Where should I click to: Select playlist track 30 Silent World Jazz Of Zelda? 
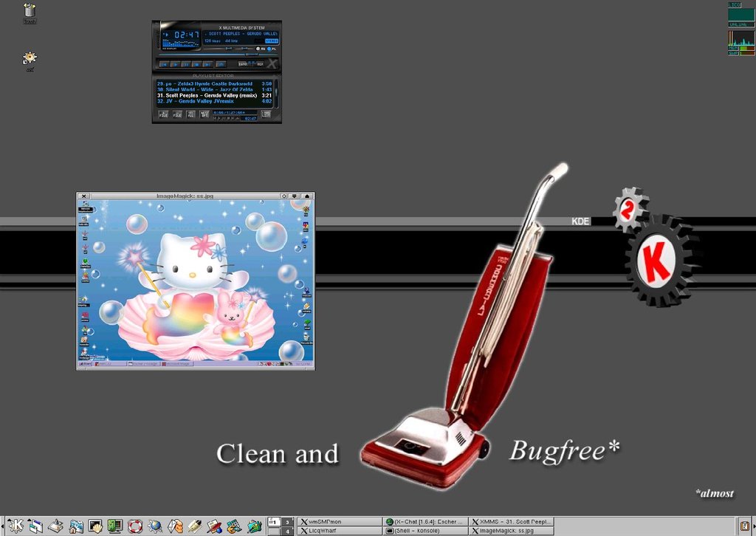[214, 89]
